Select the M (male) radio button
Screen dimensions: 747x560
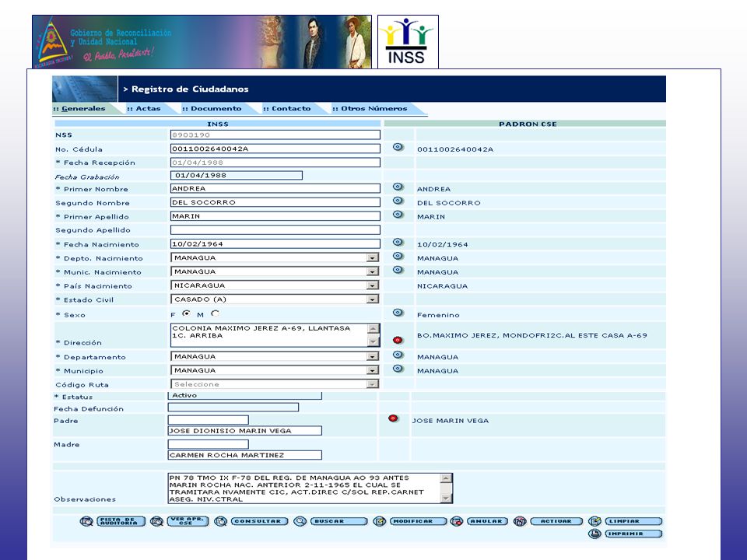(216, 313)
